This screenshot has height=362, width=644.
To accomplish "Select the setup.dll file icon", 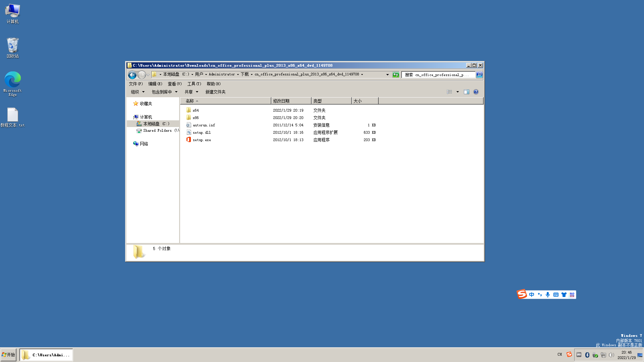I will [x=189, y=132].
